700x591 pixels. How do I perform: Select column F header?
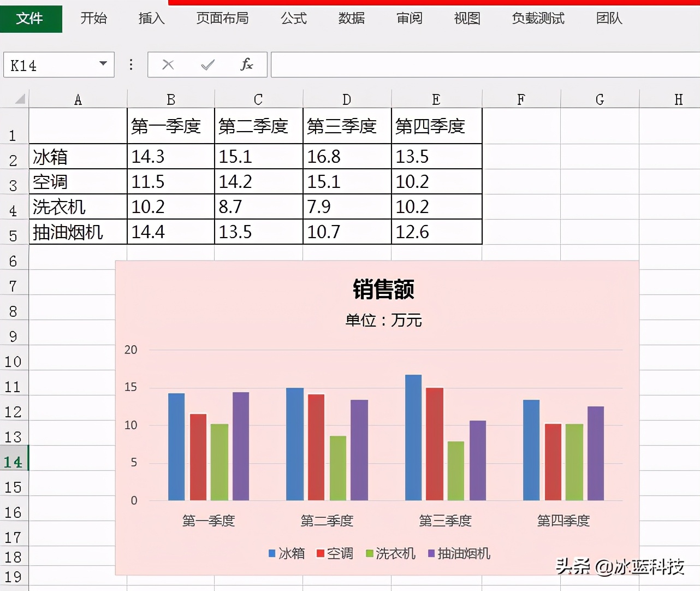(x=521, y=99)
